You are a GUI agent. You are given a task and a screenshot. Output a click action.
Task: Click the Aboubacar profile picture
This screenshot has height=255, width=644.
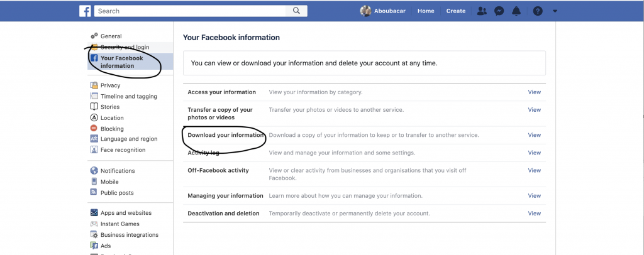click(x=365, y=11)
